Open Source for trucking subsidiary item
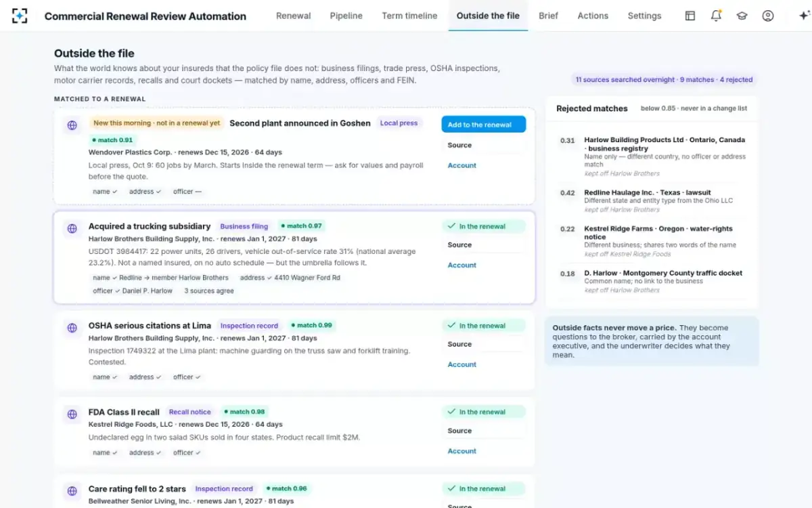The image size is (812, 508). click(x=483, y=245)
